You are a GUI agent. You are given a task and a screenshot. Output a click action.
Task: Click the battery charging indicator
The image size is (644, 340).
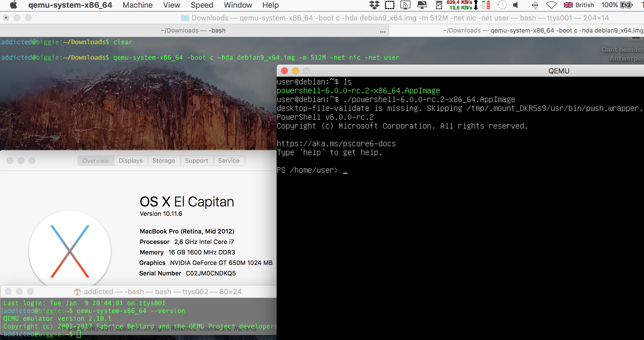[626, 5]
